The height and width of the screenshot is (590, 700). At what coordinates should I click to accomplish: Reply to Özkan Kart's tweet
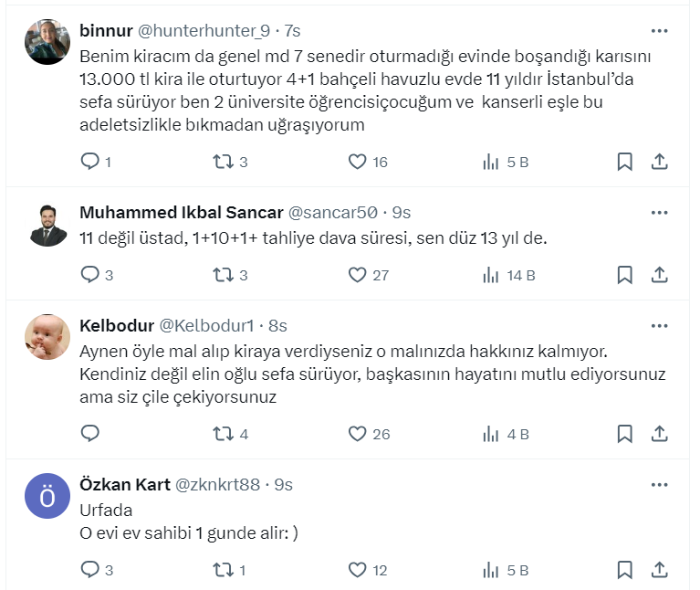90,570
